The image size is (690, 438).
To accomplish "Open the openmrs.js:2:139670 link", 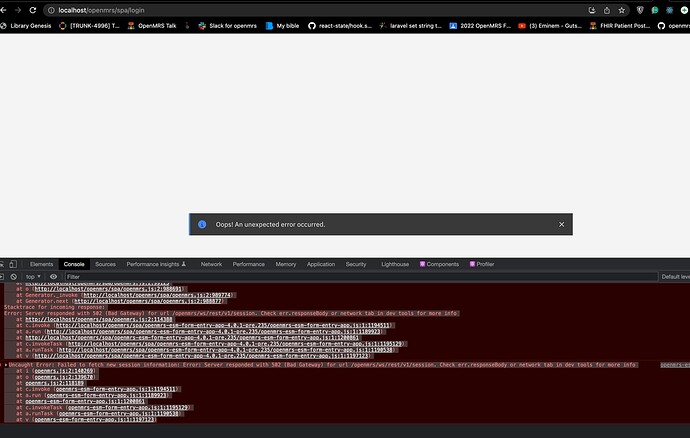I will (64, 377).
